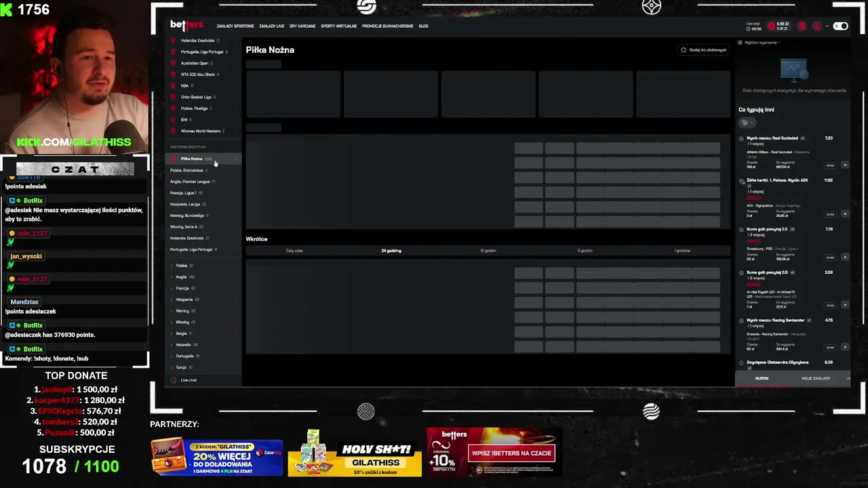Viewport: 868px width, 488px height.
Task: Click the session time clock icon
Action: [x=748, y=28]
